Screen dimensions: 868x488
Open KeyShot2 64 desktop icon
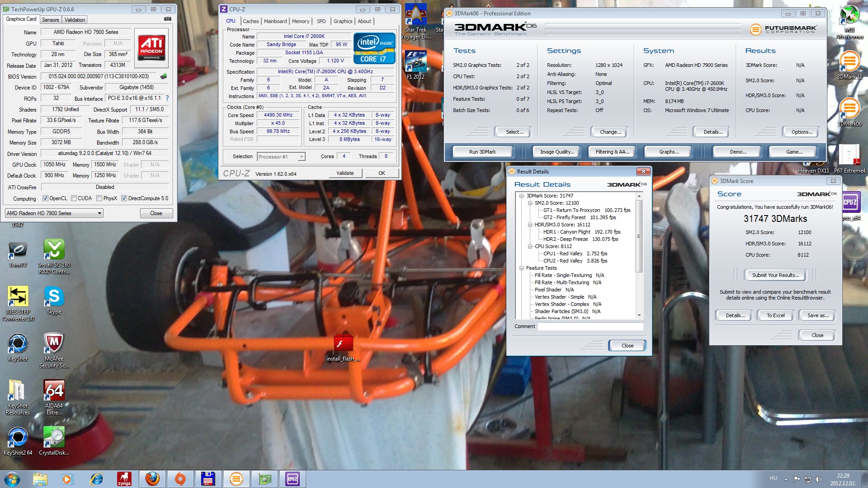point(18,441)
